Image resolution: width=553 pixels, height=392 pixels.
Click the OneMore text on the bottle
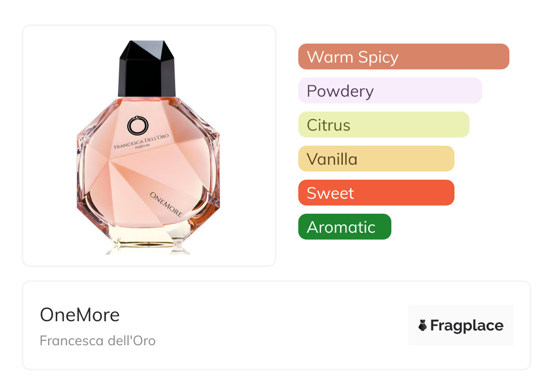166,205
